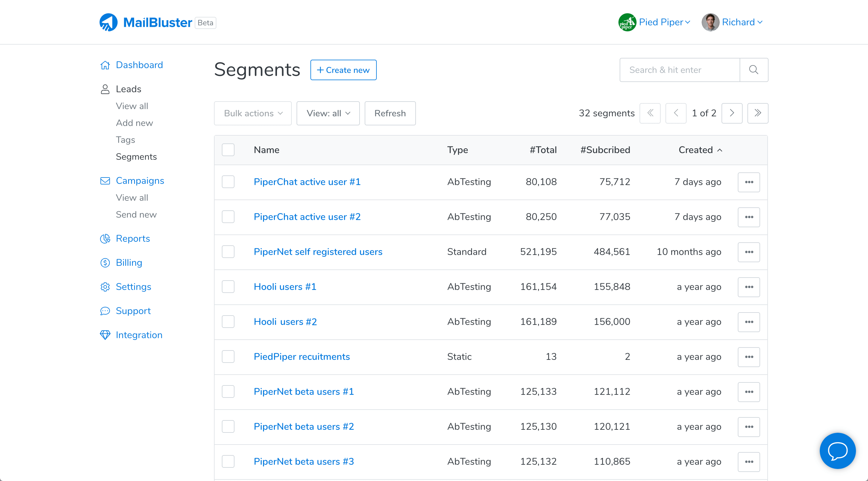The width and height of the screenshot is (868, 481).
Task: Open the more options menu for Hooli users #1
Action: point(748,287)
